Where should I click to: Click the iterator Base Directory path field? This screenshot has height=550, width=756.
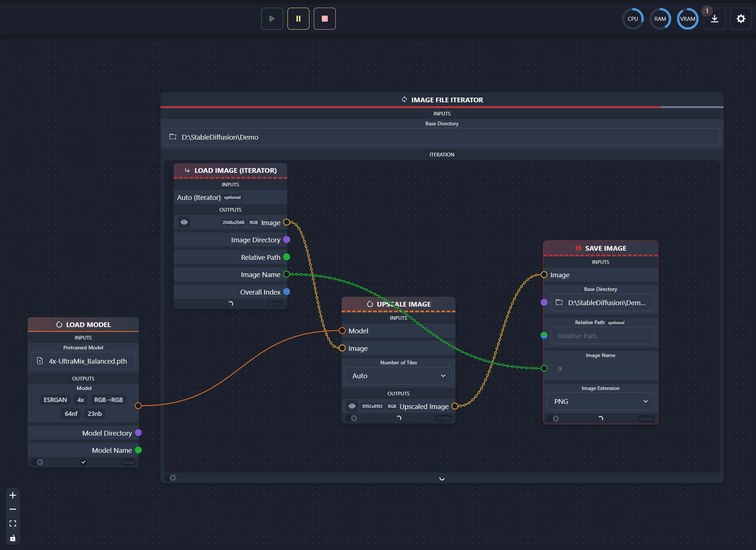tap(441, 137)
